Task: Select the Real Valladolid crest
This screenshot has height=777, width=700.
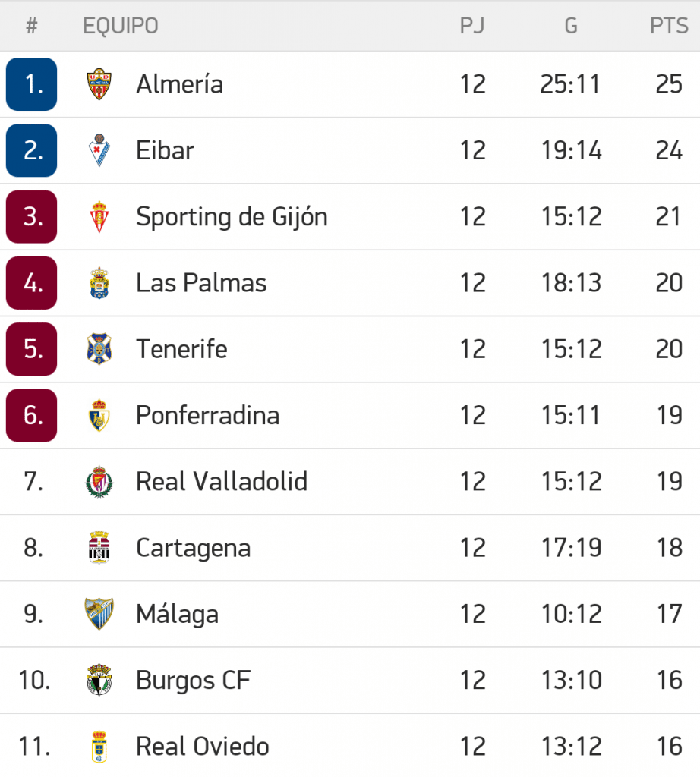Action: 99,482
